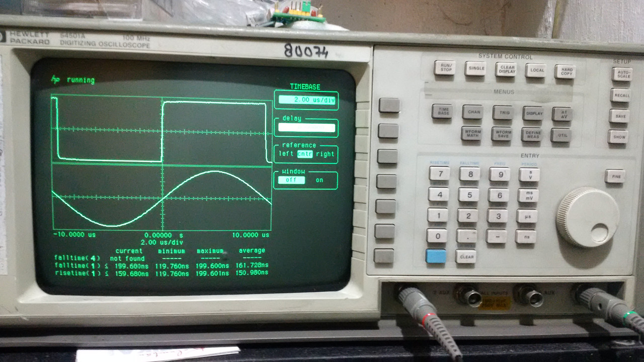Select the ns units key
644x362 pixels.
point(526,236)
